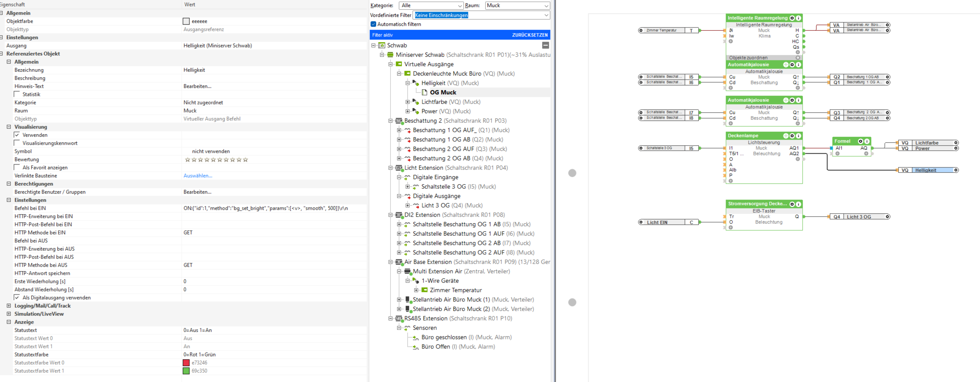Click Auswählen link for Verlinkte Bausteine

point(197,175)
